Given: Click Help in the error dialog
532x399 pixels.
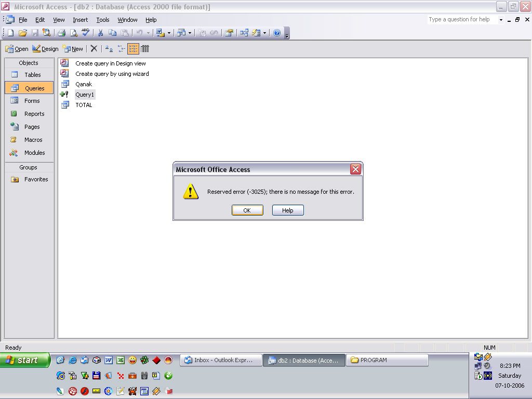Looking at the screenshot, I should [x=288, y=210].
